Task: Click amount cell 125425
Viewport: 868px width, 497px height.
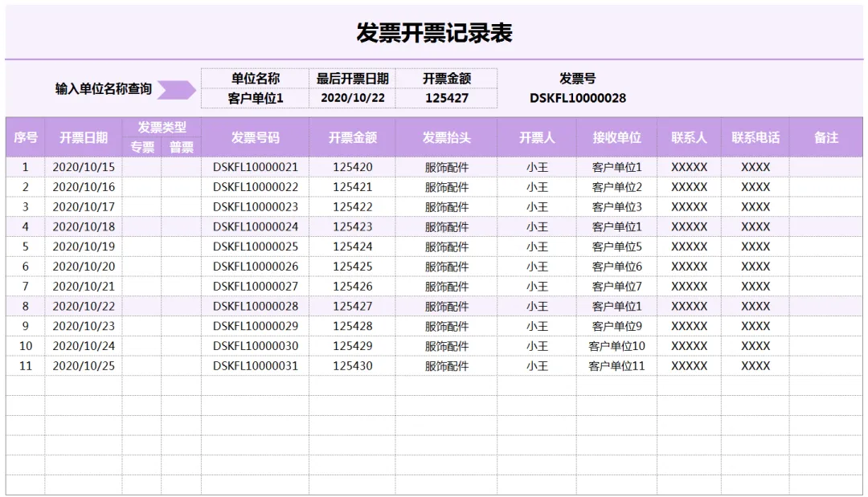Action: point(353,267)
